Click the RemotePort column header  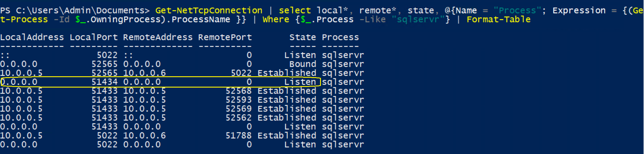[225, 37]
